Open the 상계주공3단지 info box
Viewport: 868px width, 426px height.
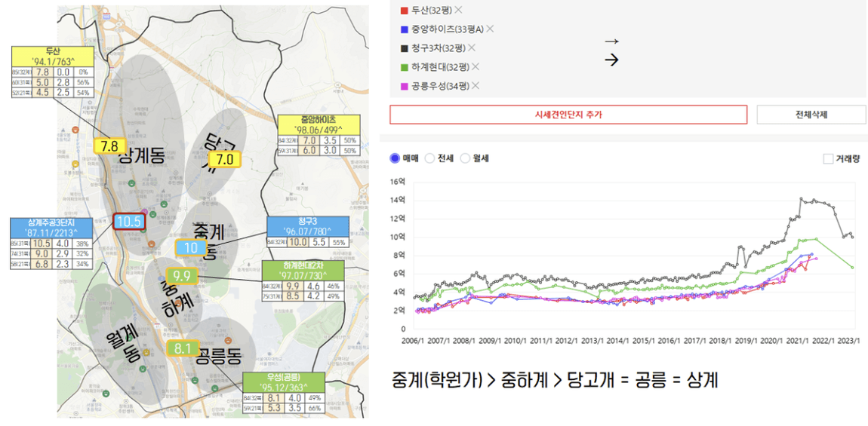(51, 224)
